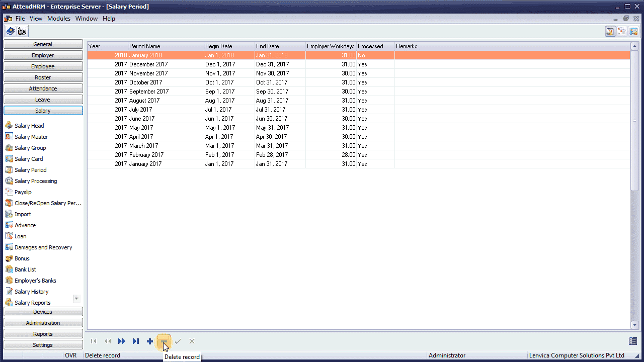Viewport: 644px width, 362px height.
Task: Open the File menu
Action: (20, 19)
